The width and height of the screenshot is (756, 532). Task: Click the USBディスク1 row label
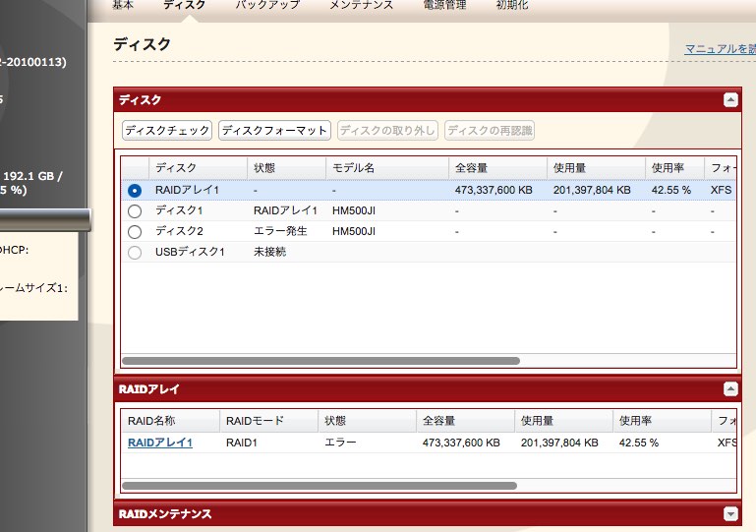190,252
